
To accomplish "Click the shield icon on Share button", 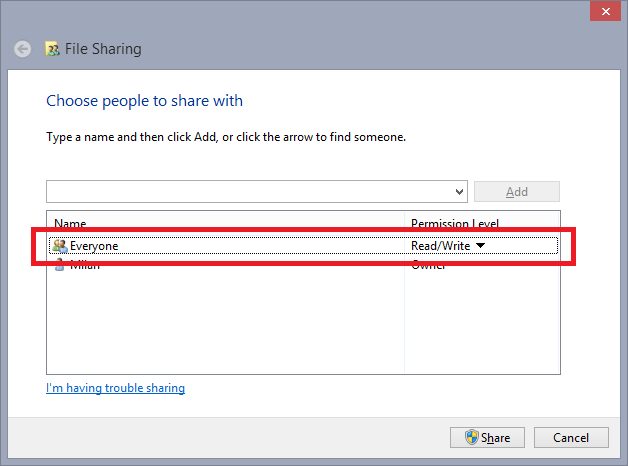I will 472,438.
